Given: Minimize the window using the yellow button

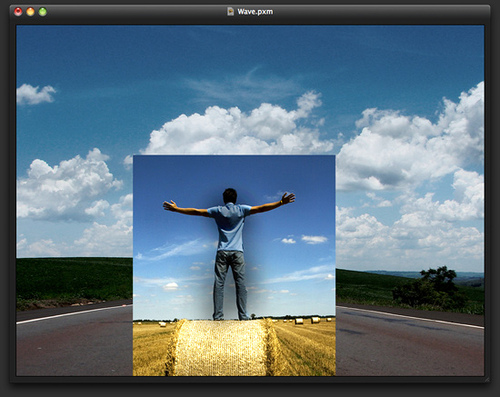Looking at the screenshot, I should (x=30, y=12).
